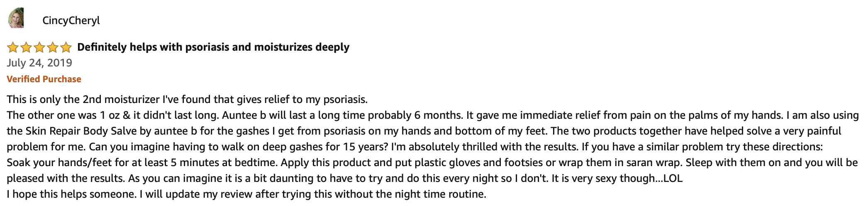Open review title about psoriasis and moisturizing
868x206 pixels.
[213, 47]
